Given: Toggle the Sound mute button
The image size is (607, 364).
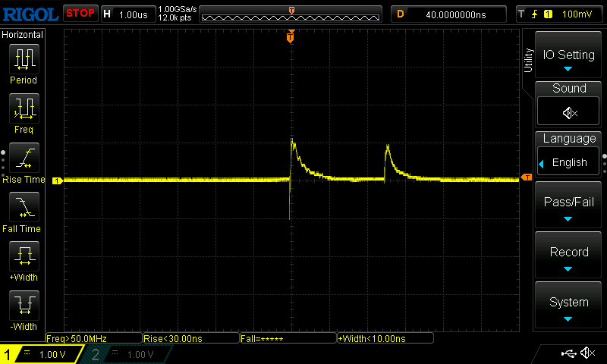Looking at the screenshot, I should point(569,112).
